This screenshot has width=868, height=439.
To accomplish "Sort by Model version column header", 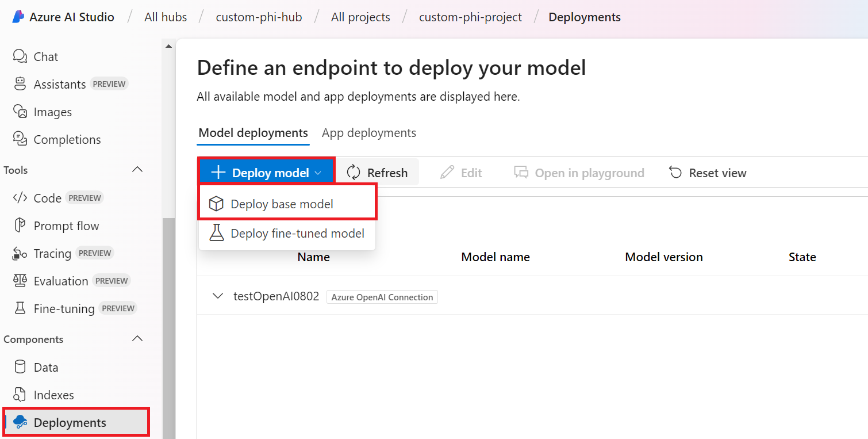I will 664,257.
